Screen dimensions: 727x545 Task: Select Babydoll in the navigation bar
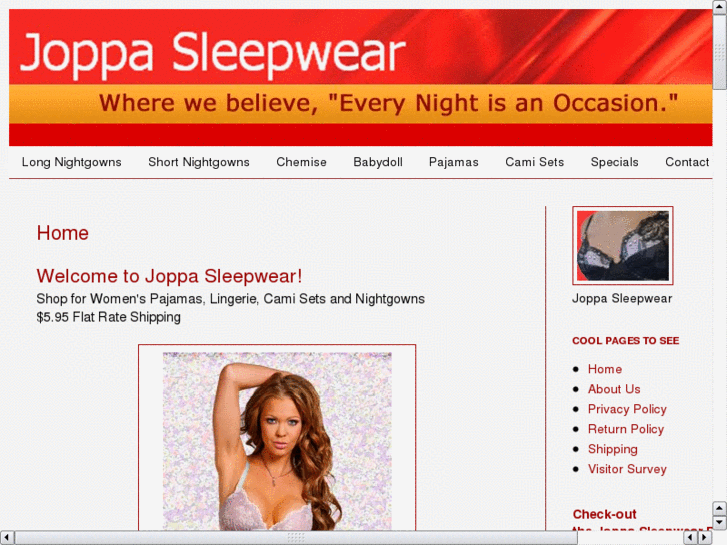[x=378, y=162]
